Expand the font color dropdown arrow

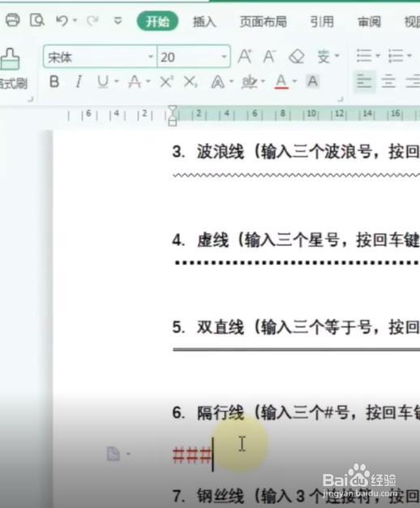pyautogui.click(x=294, y=81)
